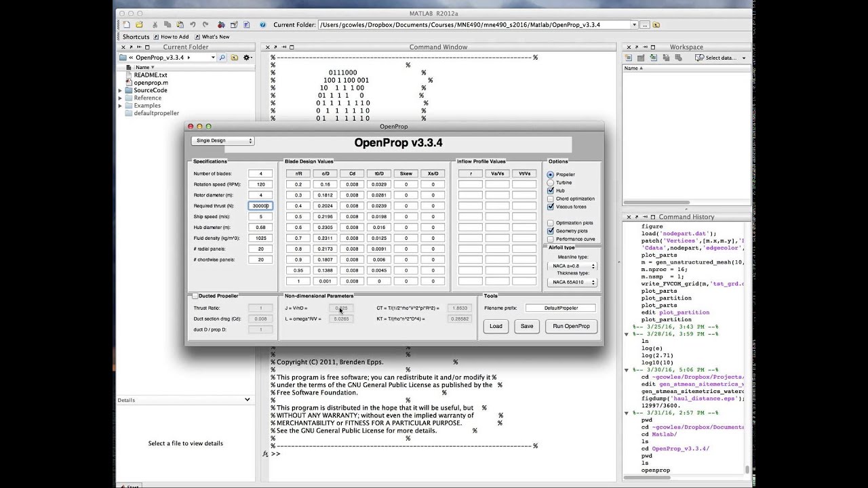Click the search magnifier in Current Folder panel
This screenshot has height=488, width=868.
pos(221,58)
